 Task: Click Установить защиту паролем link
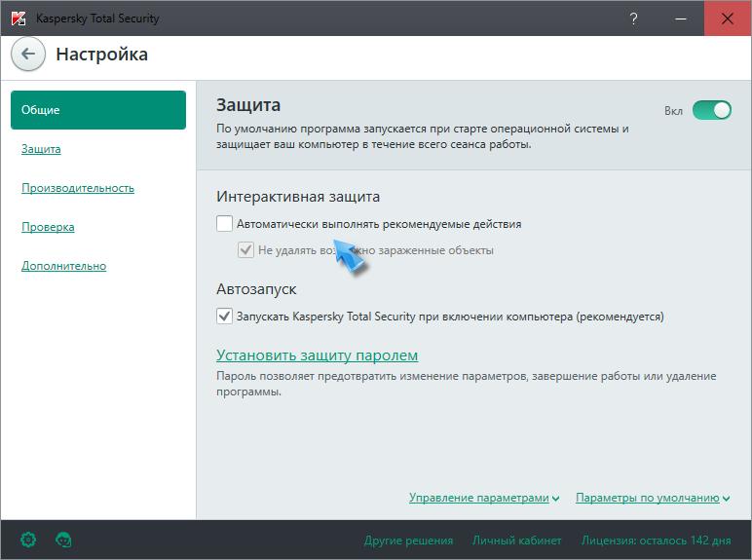click(317, 355)
